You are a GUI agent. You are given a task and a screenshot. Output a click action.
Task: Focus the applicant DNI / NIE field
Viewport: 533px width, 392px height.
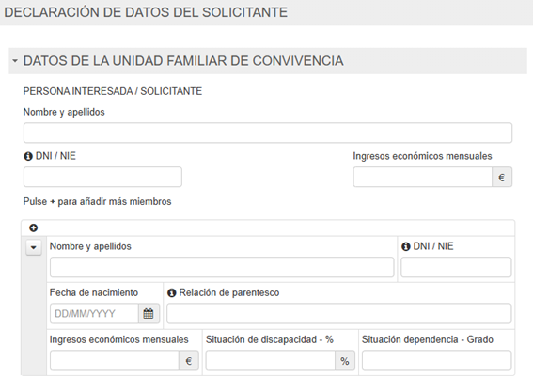click(102, 177)
